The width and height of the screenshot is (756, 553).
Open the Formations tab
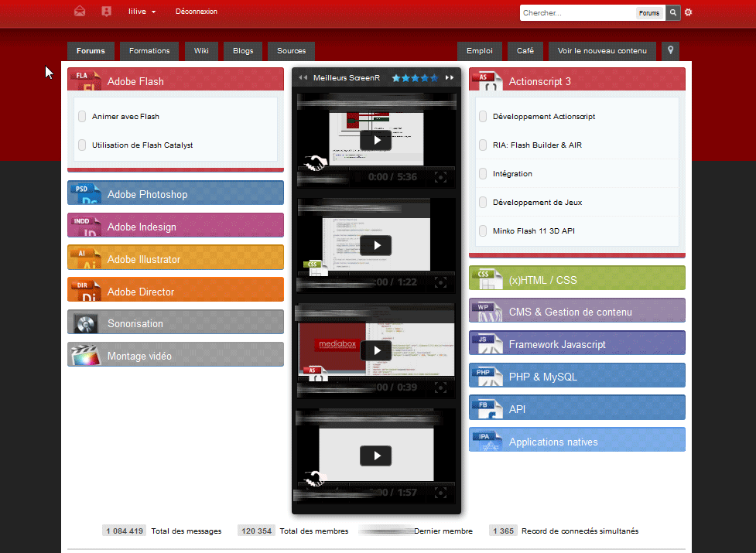[149, 51]
